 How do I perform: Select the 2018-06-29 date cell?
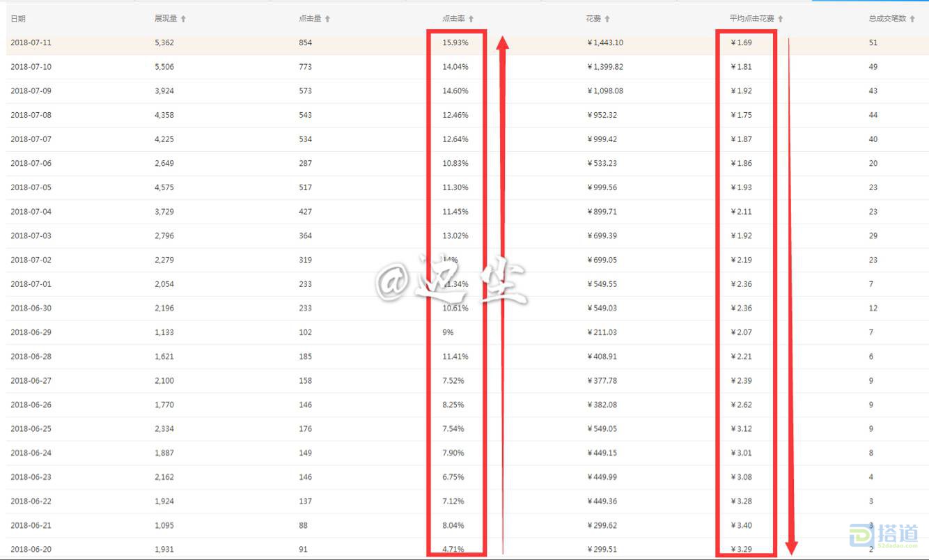click(x=31, y=332)
